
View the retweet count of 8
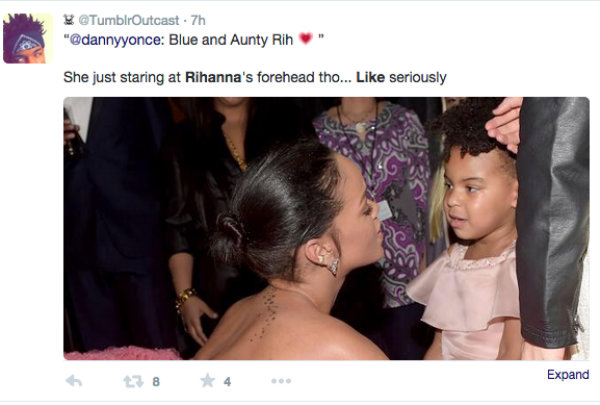[156, 381]
